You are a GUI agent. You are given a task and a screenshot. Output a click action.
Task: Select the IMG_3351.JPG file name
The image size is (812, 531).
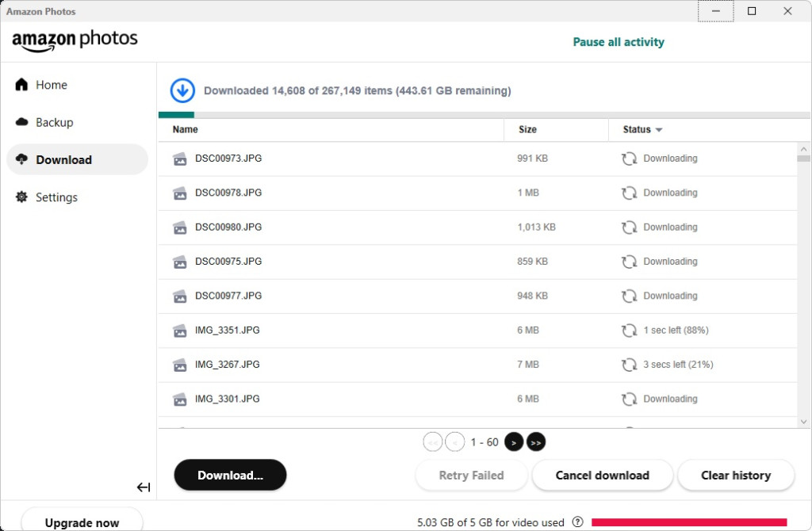click(x=228, y=330)
